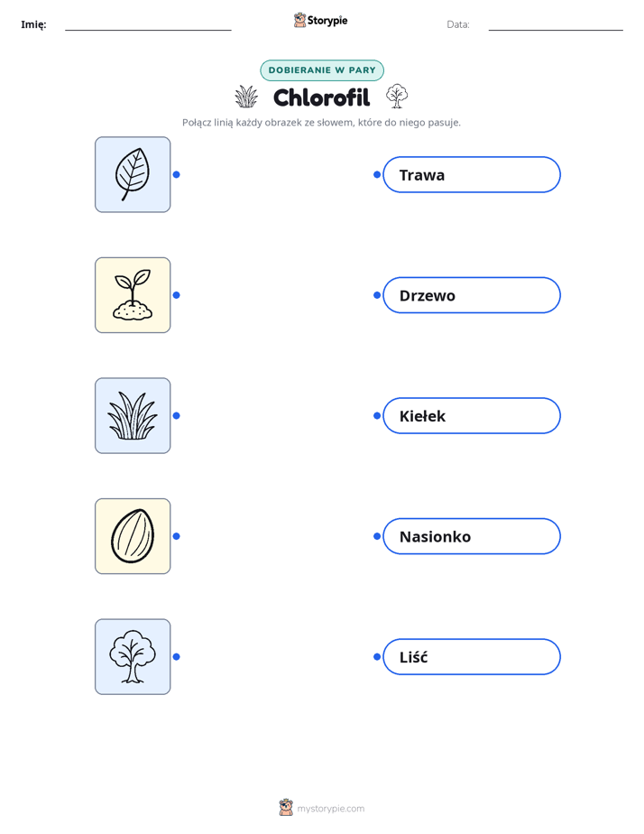This screenshot has width=644, height=834.
Task: Select the seed picture card
Action: pos(133,536)
